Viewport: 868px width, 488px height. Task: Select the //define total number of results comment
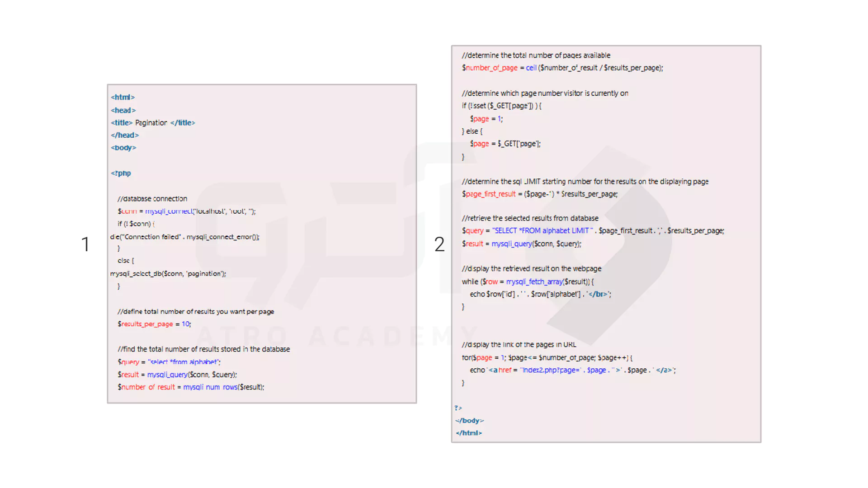pos(196,312)
